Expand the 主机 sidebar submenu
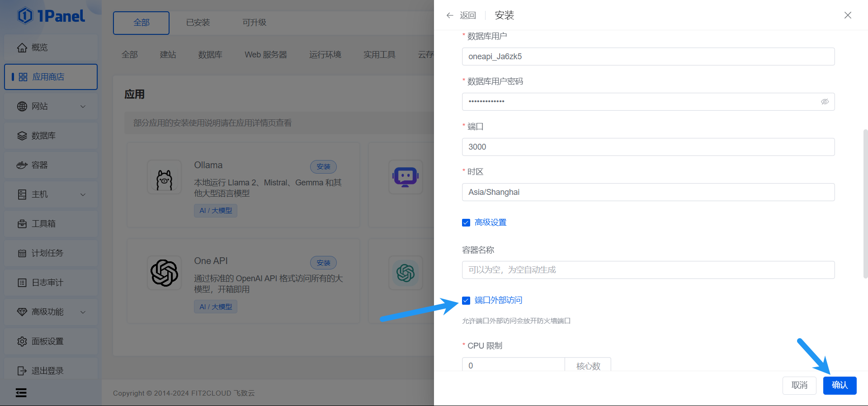868x406 pixels. click(x=83, y=194)
